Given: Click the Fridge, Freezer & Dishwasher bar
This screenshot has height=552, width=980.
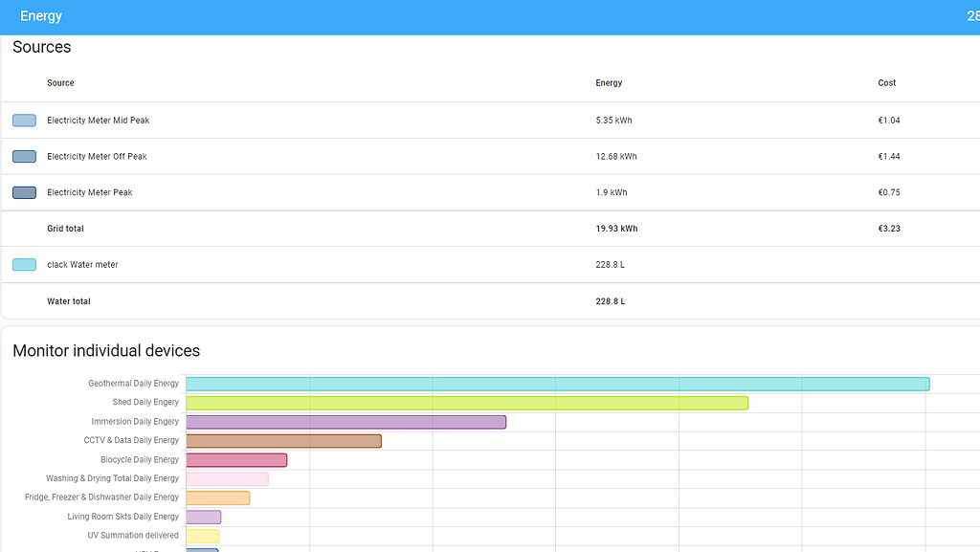Looking at the screenshot, I should tap(218, 498).
